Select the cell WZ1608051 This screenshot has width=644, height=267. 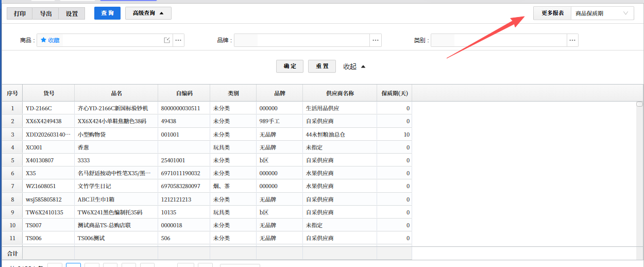coord(49,186)
